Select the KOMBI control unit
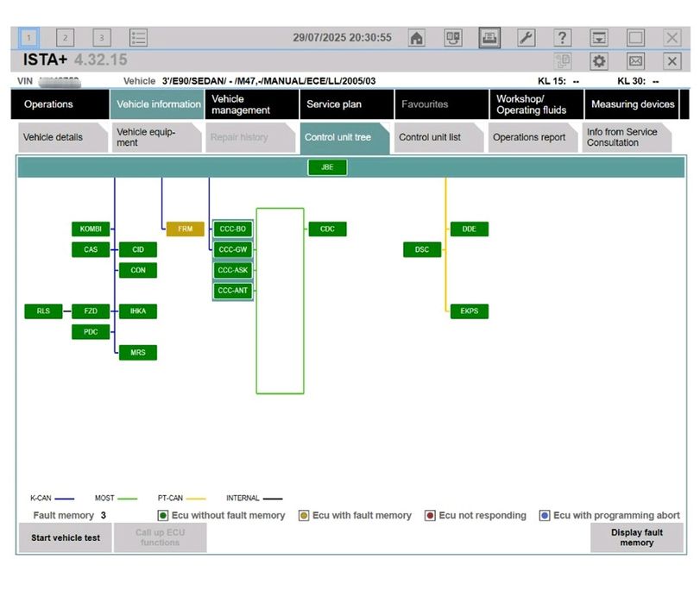The width and height of the screenshot is (700, 603). click(91, 229)
